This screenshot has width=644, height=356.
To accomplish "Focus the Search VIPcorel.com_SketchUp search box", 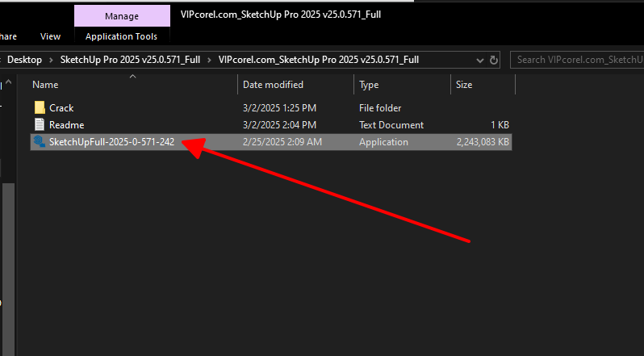I will point(577,60).
